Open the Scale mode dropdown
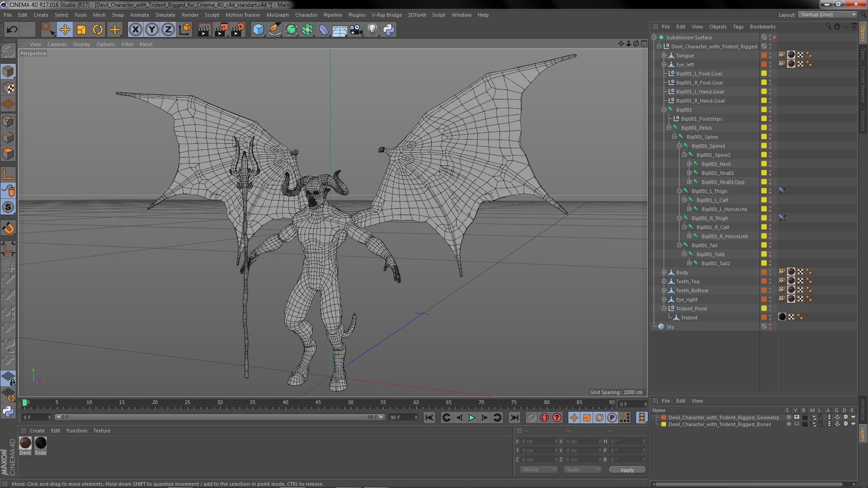The width and height of the screenshot is (868, 488). [583, 469]
